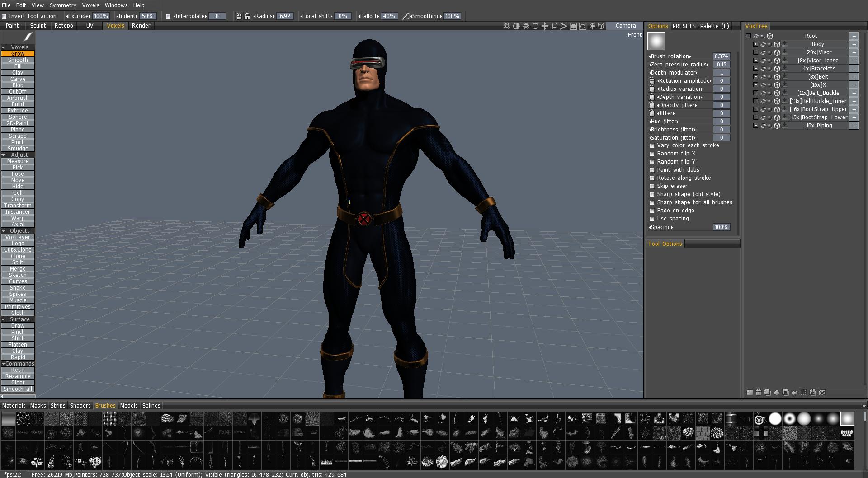Click the pan camera icon above the viewport
Viewport: 868px width, 478px height.
[545, 26]
